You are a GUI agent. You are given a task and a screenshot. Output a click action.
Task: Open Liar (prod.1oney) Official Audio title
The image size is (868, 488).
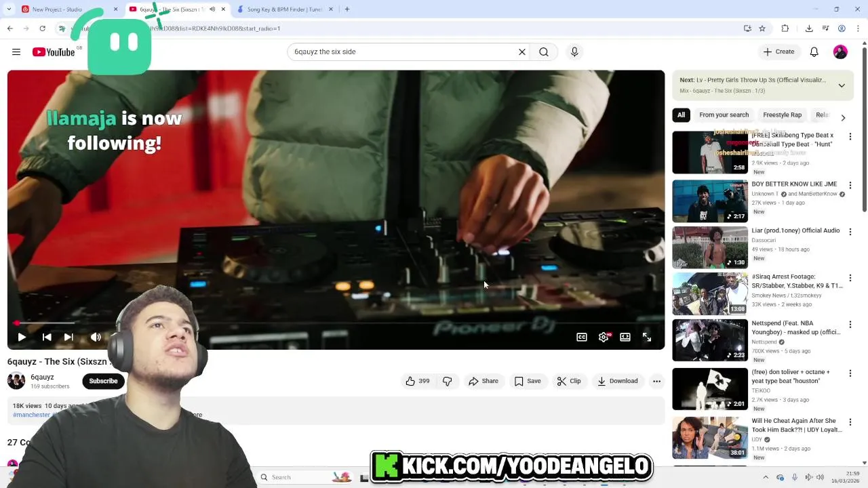coord(795,230)
